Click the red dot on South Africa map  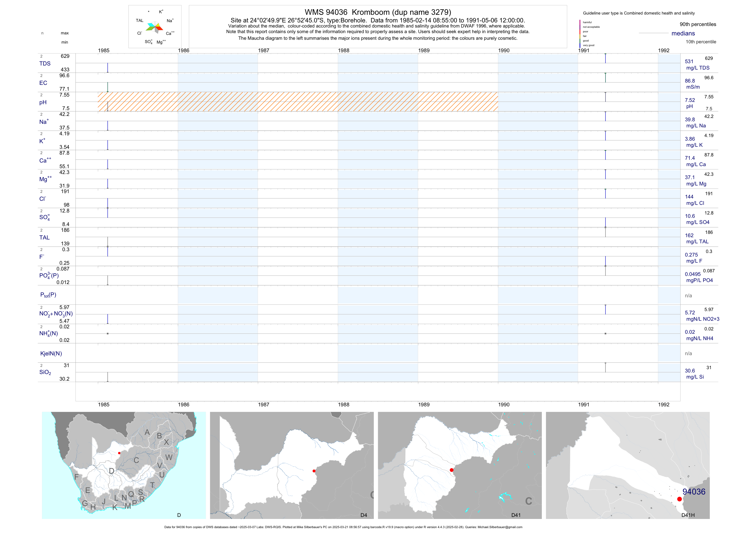tap(119, 453)
